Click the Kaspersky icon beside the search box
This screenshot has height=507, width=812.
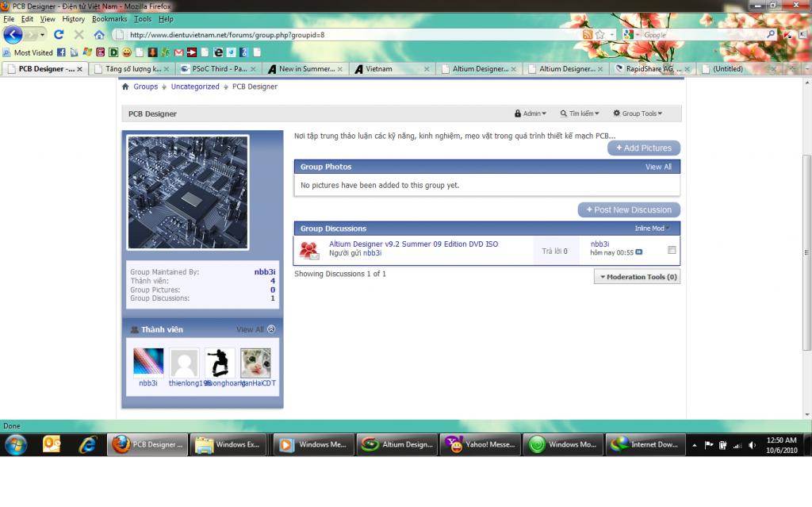787,35
